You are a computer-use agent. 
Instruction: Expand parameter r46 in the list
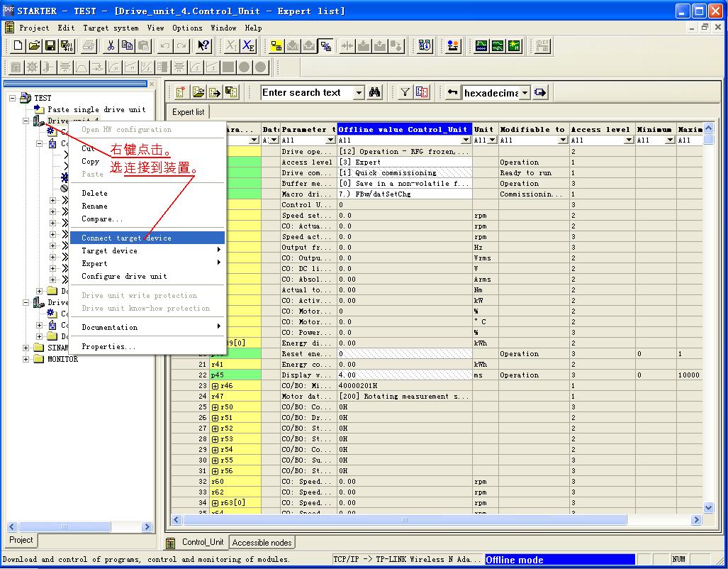click(x=215, y=386)
